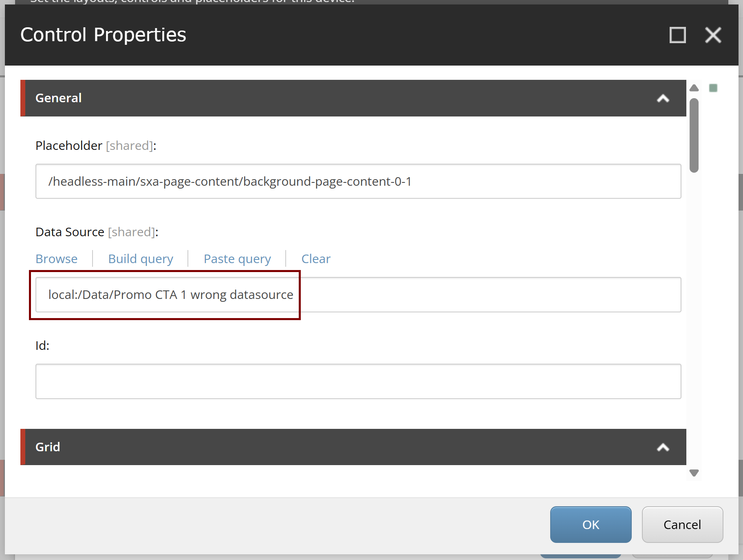
Task: Collapse the Grid section
Action: 663,447
